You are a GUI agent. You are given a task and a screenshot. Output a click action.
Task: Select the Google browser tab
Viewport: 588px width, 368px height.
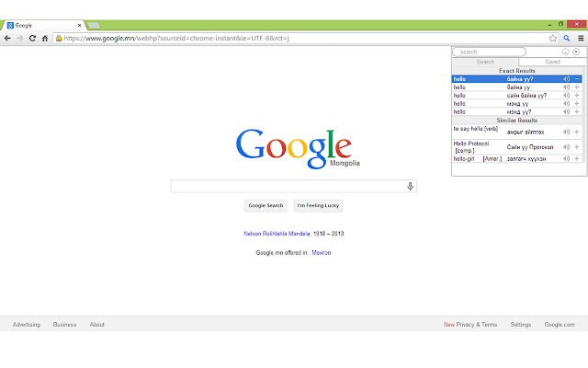coord(43,26)
